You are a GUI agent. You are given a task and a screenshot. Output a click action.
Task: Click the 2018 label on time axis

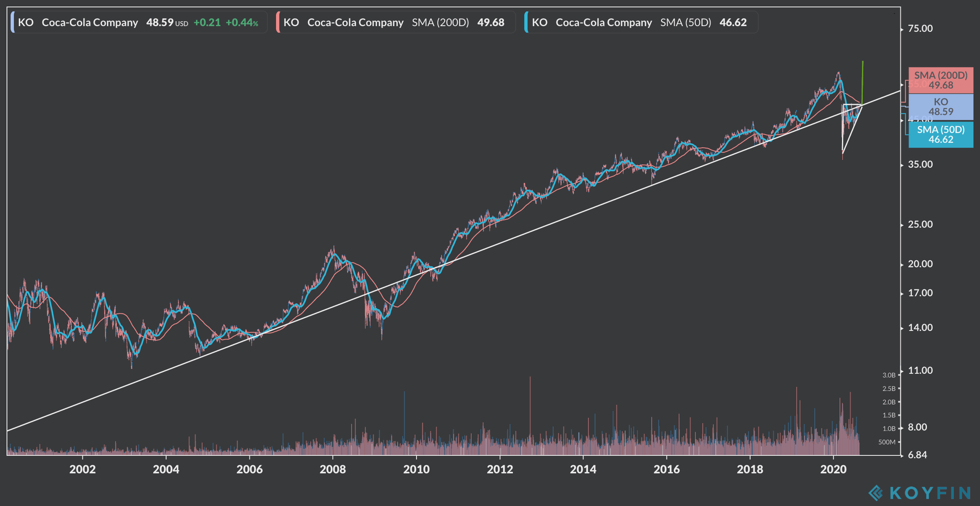pos(750,469)
